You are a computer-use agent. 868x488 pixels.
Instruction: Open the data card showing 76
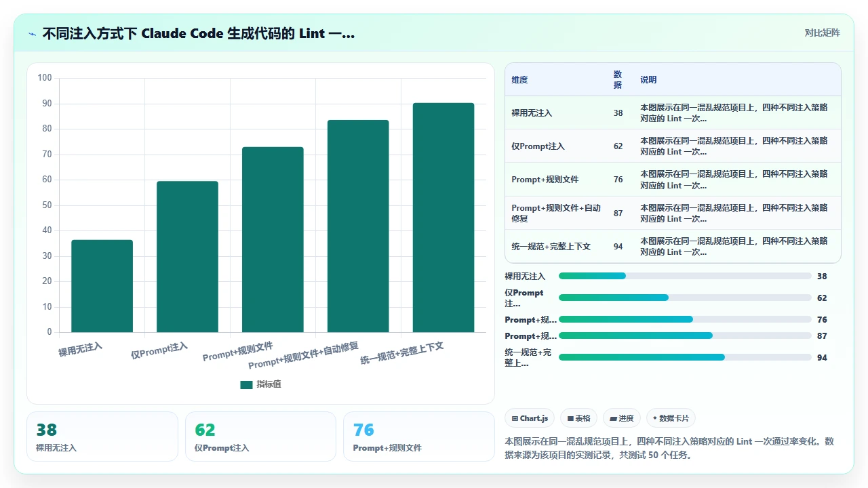pyautogui.click(x=419, y=436)
